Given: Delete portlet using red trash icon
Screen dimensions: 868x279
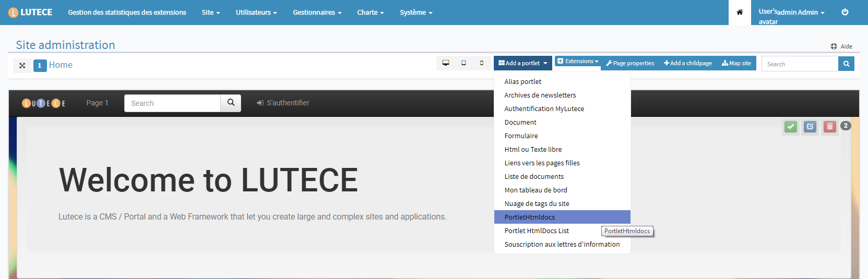Looking at the screenshot, I should 829,126.
